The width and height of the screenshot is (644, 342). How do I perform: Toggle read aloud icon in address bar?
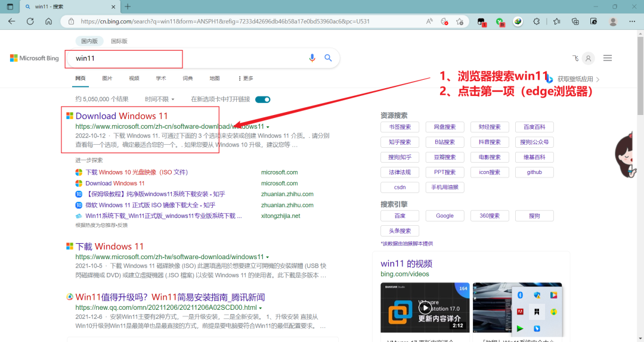click(x=429, y=21)
